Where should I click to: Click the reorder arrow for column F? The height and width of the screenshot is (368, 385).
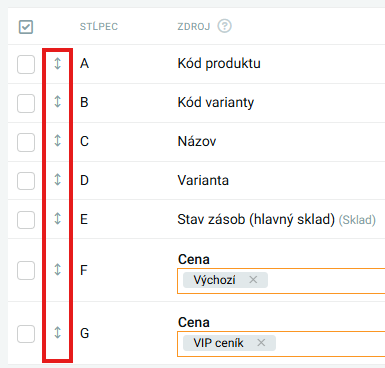(58, 269)
